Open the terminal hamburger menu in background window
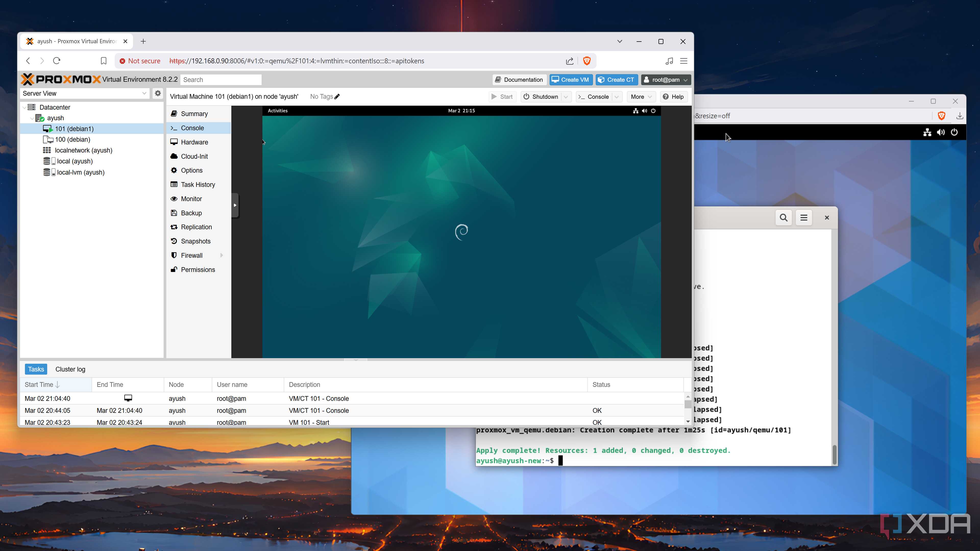980x551 pixels. click(x=804, y=218)
